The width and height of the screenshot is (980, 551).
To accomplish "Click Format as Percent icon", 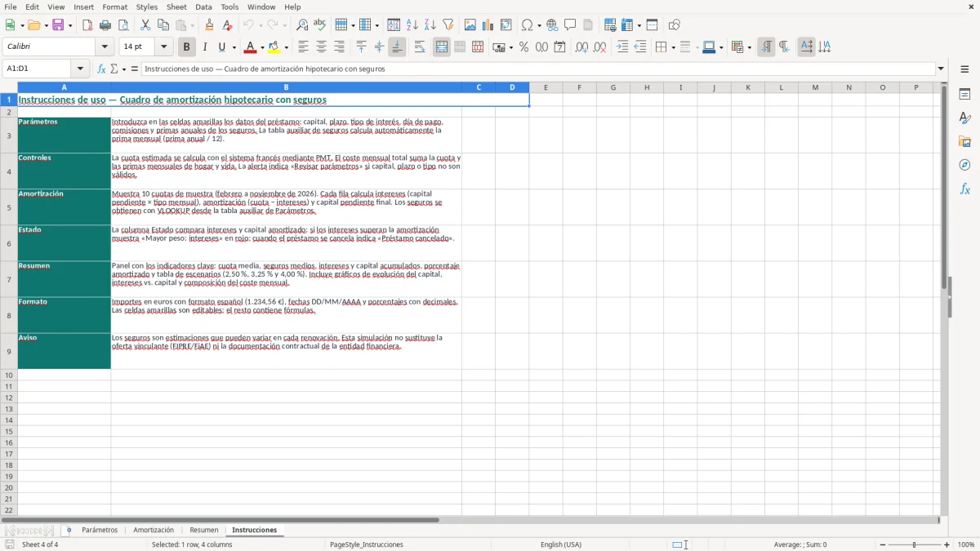I will coord(523,47).
